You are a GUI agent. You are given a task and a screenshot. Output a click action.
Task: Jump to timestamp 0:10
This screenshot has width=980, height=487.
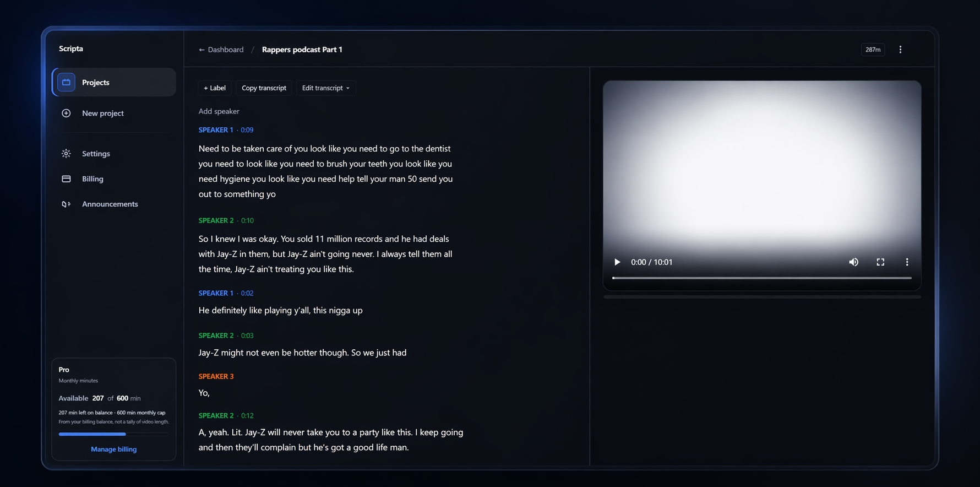coord(247,220)
